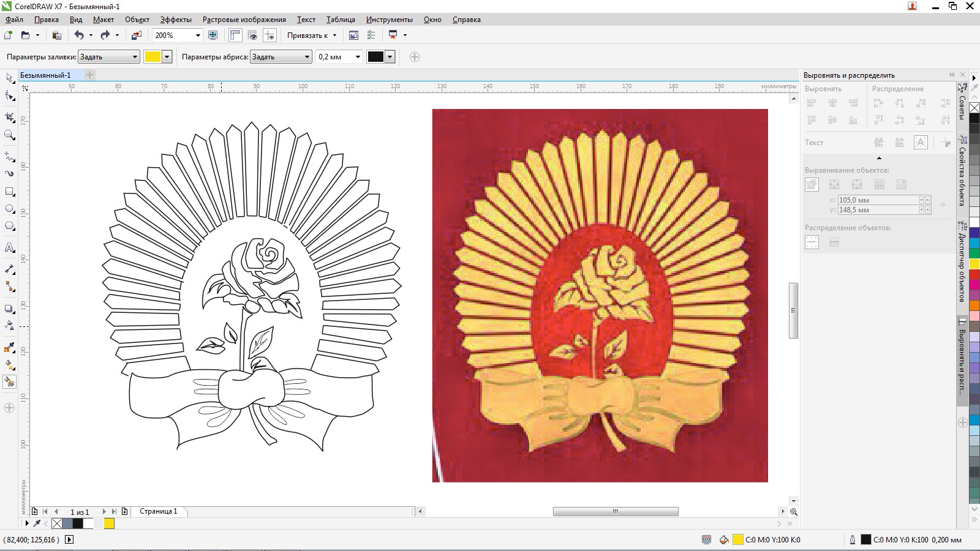980x551 pixels.
Task: Redo the undone action
Action: (105, 35)
